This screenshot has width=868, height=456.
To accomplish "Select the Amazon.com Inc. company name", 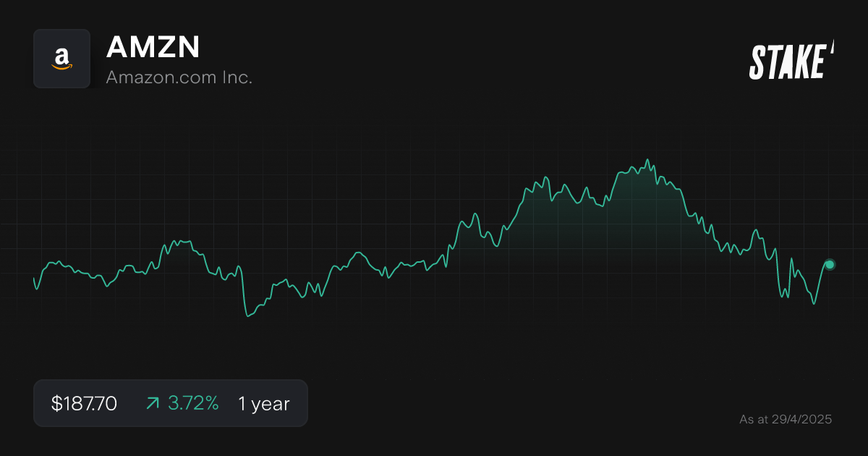I will [180, 77].
